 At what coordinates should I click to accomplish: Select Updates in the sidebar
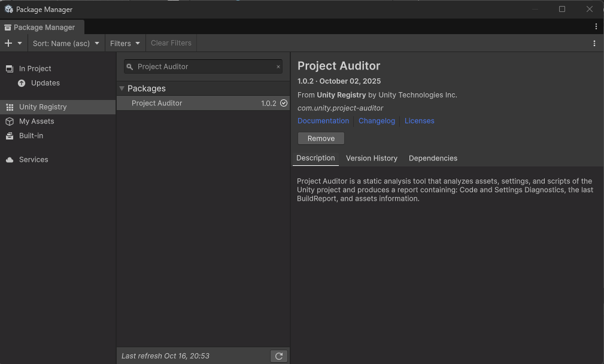pyautogui.click(x=58, y=83)
